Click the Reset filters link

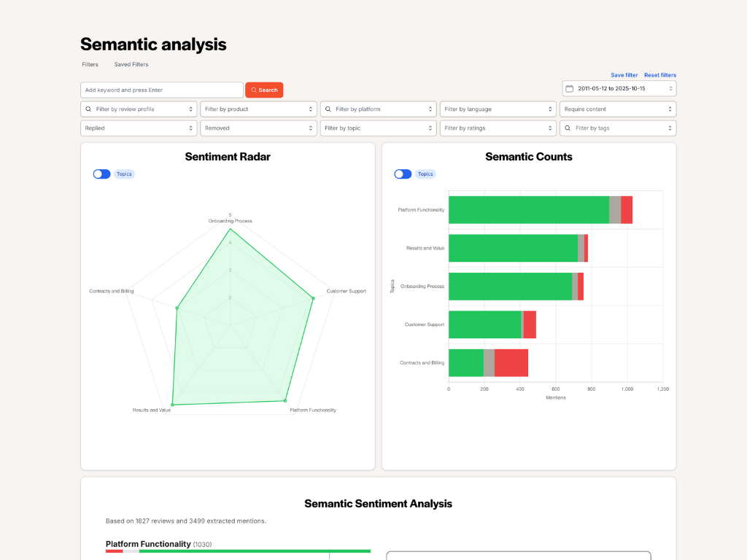tap(659, 75)
